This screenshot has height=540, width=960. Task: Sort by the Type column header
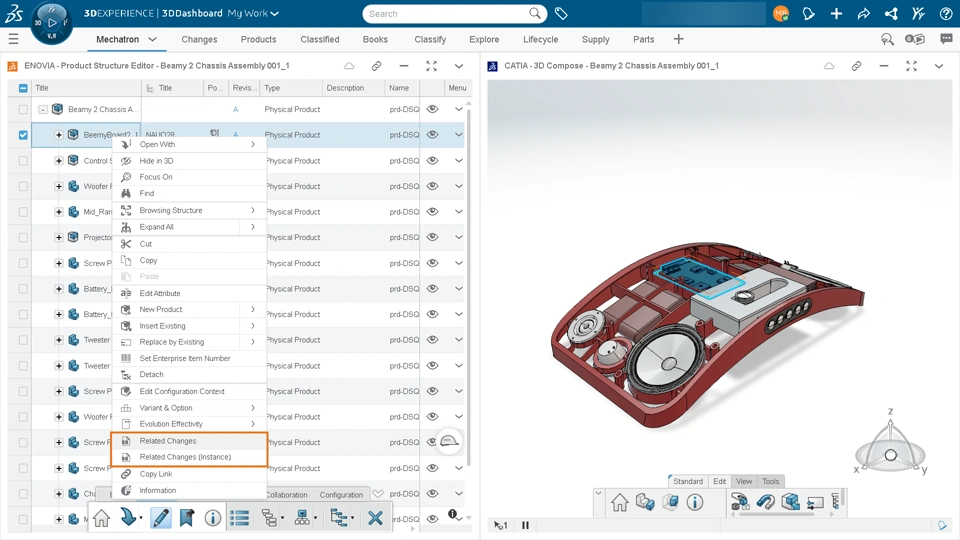[x=290, y=88]
